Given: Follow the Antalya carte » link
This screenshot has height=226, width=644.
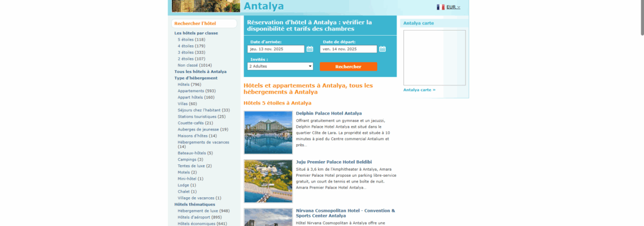Looking at the screenshot, I should 419,90.
